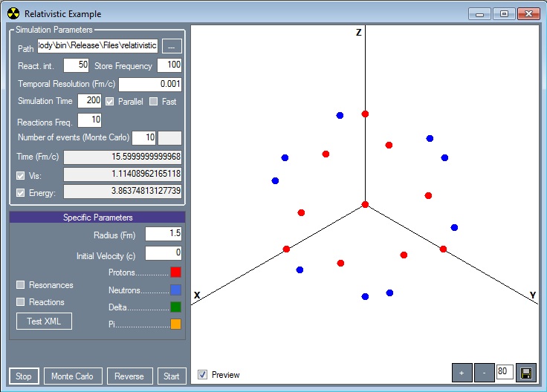Viewport: 547px width, 392px height.
Task: Enable the Reactions checkbox
Action: [x=21, y=301]
